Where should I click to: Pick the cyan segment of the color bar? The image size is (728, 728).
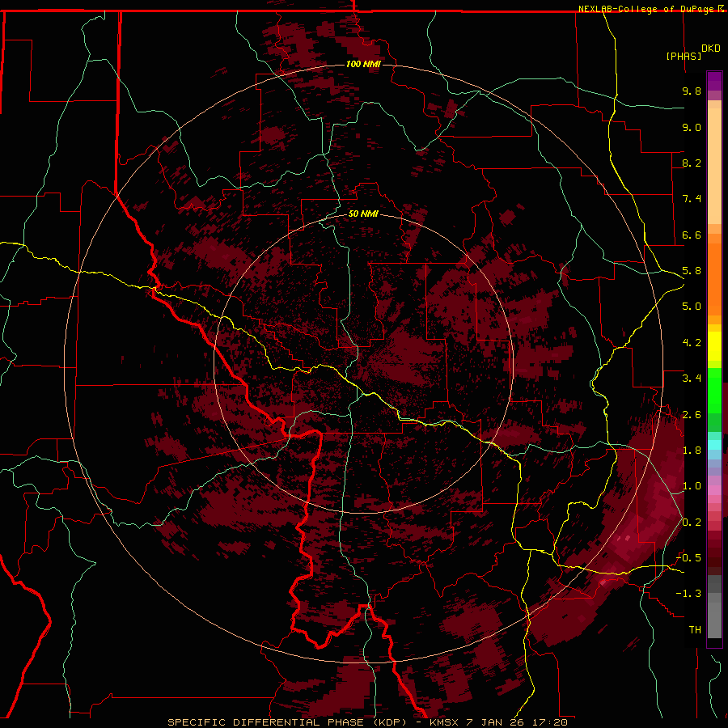click(x=714, y=445)
